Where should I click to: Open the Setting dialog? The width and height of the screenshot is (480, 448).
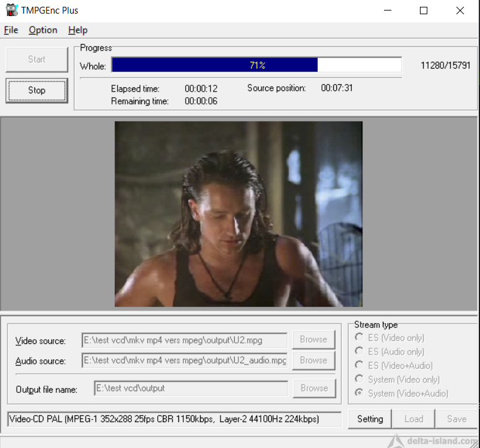click(x=370, y=419)
